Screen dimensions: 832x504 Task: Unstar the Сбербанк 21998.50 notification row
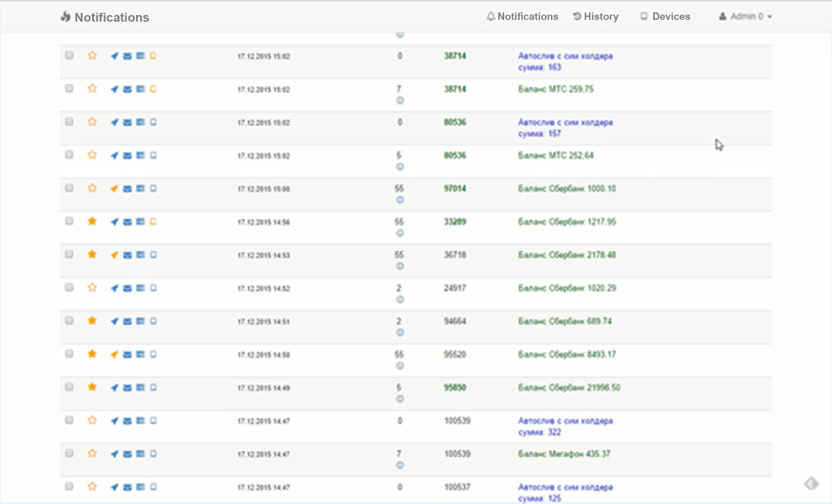click(x=92, y=387)
